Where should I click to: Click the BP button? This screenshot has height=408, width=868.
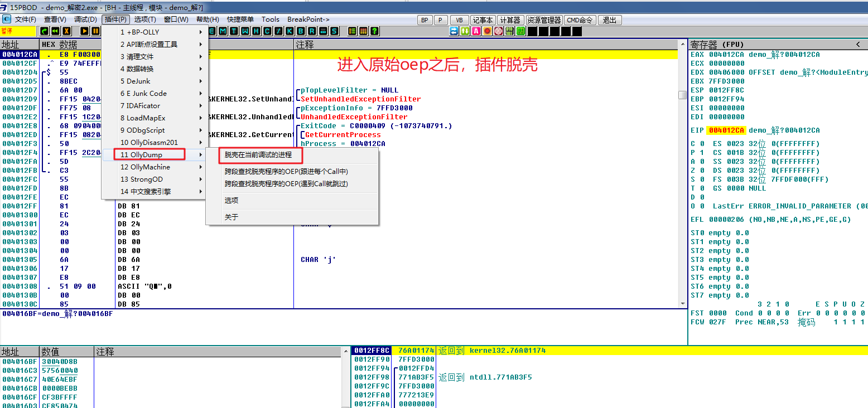coord(425,20)
